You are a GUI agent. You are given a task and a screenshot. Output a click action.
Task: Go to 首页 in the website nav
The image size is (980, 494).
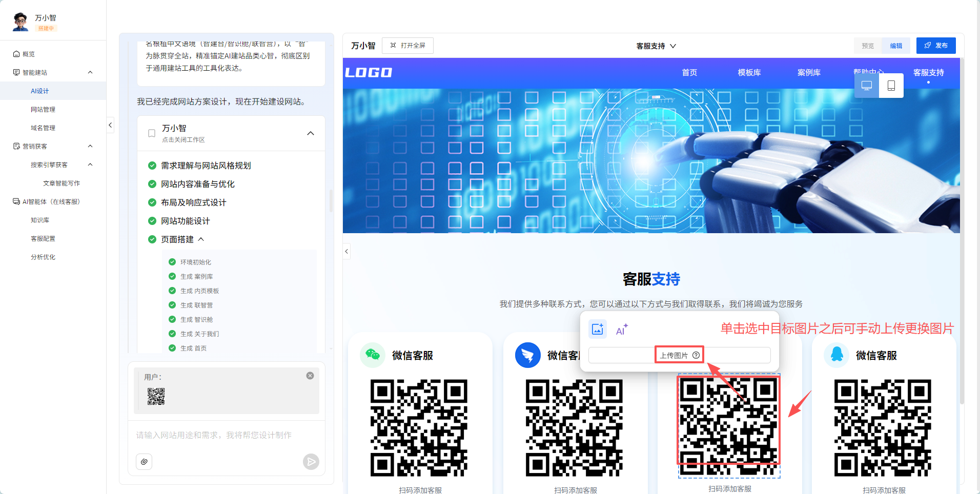pos(689,73)
